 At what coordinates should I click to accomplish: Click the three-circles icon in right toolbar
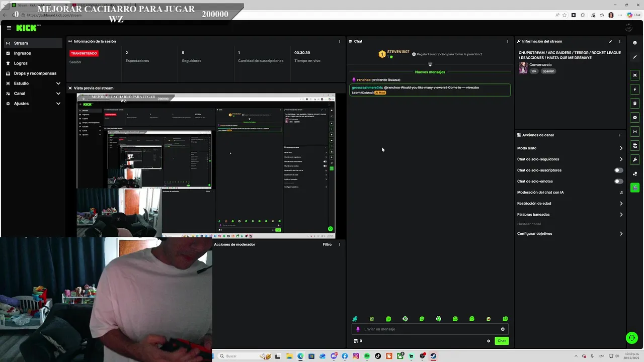point(635,174)
